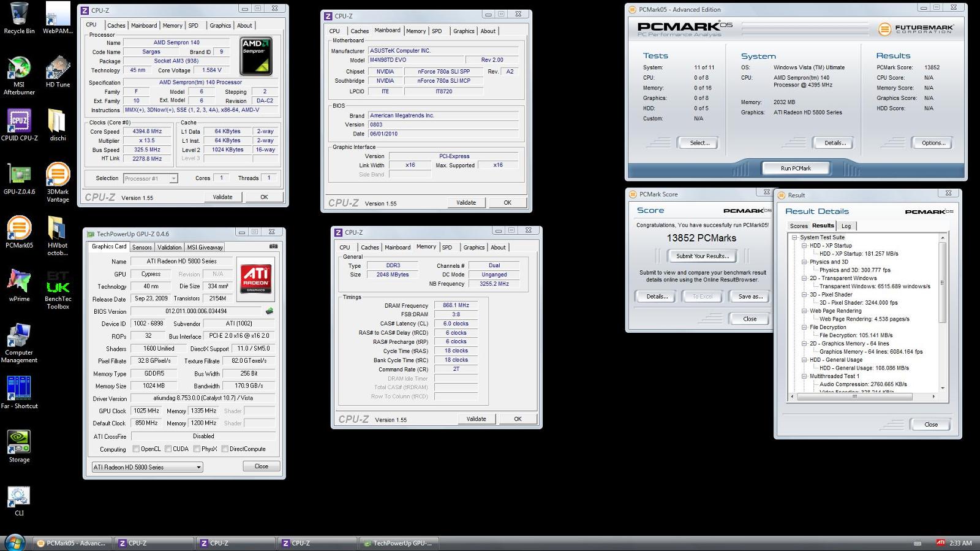Viewport: 980px width, 551px height.
Task: Select the SPD tab in CPU-Z memory window
Action: click(447, 247)
